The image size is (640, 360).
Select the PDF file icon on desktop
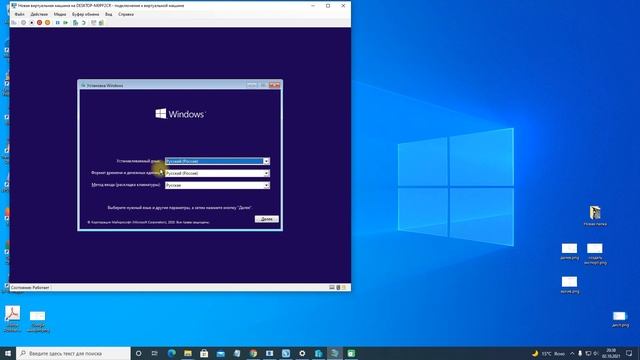[13, 318]
